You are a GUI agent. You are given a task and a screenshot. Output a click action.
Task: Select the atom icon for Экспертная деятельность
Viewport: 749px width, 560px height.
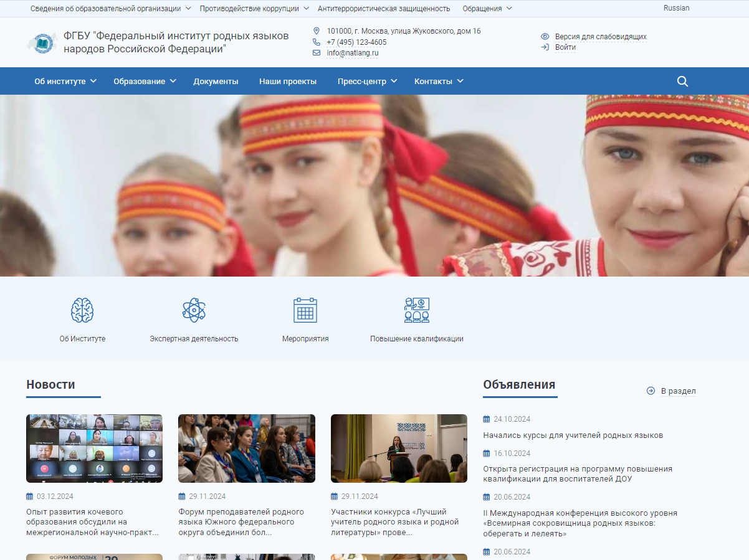pos(194,310)
